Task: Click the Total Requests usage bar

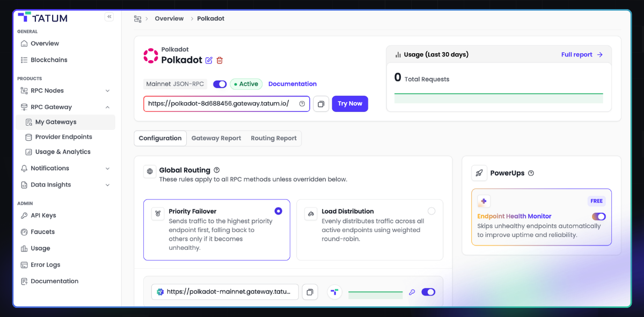Action: click(x=499, y=98)
